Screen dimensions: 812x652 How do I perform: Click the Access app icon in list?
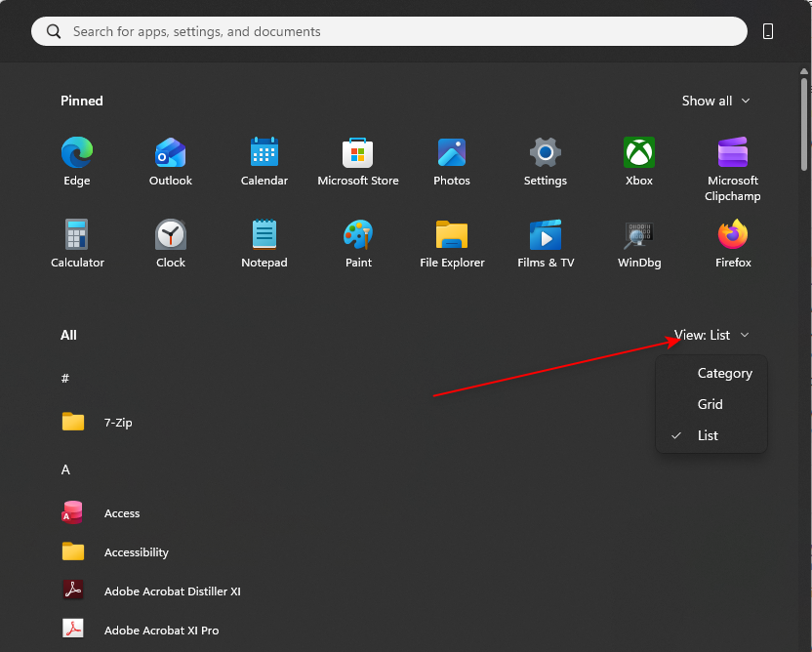(72, 512)
